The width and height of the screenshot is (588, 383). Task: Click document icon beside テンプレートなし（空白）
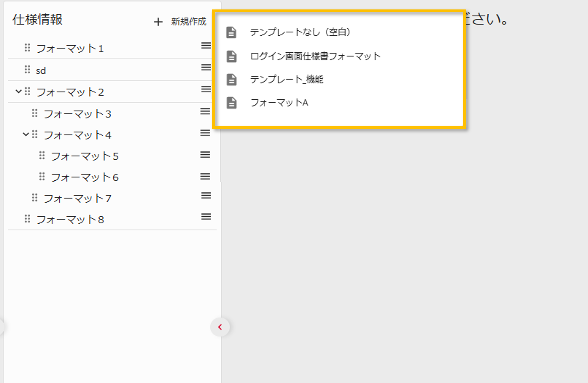click(231, 32)
